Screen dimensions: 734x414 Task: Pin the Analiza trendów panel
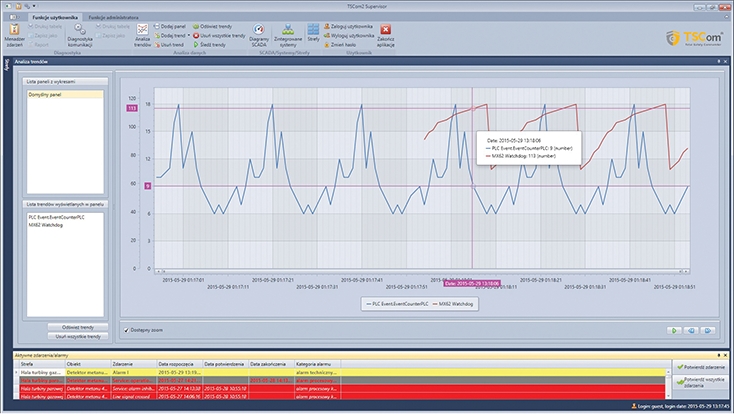click(x=719, y=61)
